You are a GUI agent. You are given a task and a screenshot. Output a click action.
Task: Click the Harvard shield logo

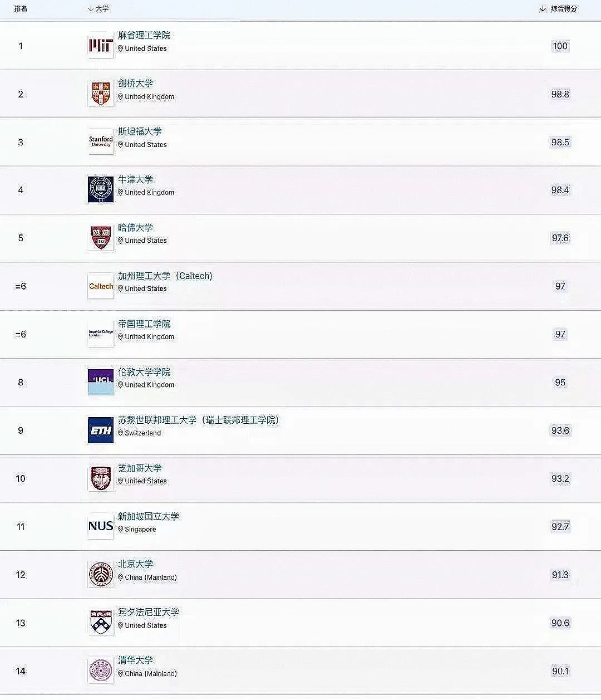click(x=101, y=238)
